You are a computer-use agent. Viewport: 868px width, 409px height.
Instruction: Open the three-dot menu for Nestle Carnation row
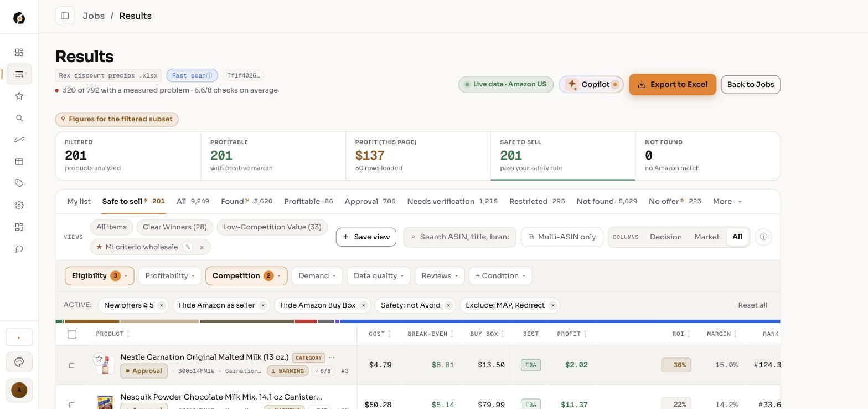point(332,357)
